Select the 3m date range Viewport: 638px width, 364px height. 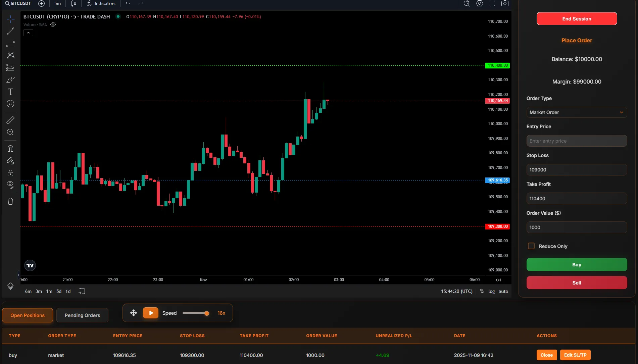click(39, 291)
